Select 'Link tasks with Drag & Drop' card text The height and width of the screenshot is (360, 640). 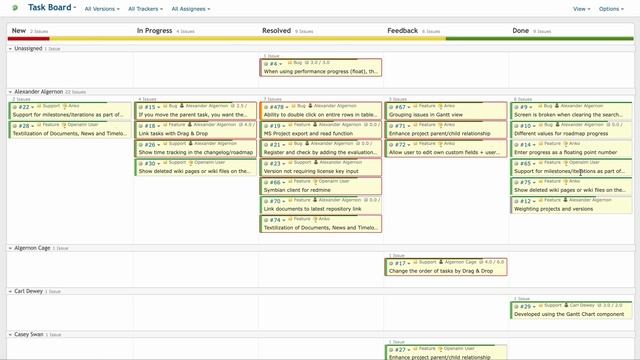(x=173, y=133)
